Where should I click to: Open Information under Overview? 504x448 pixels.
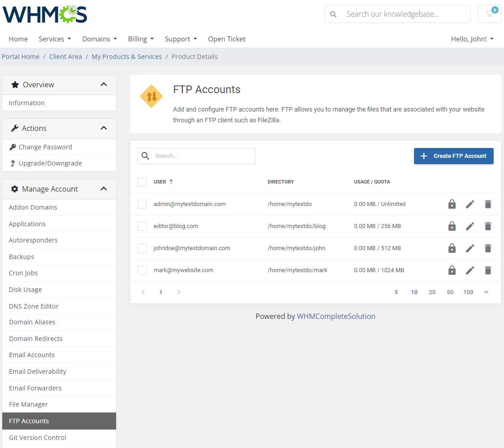click(x=59, y=103)
